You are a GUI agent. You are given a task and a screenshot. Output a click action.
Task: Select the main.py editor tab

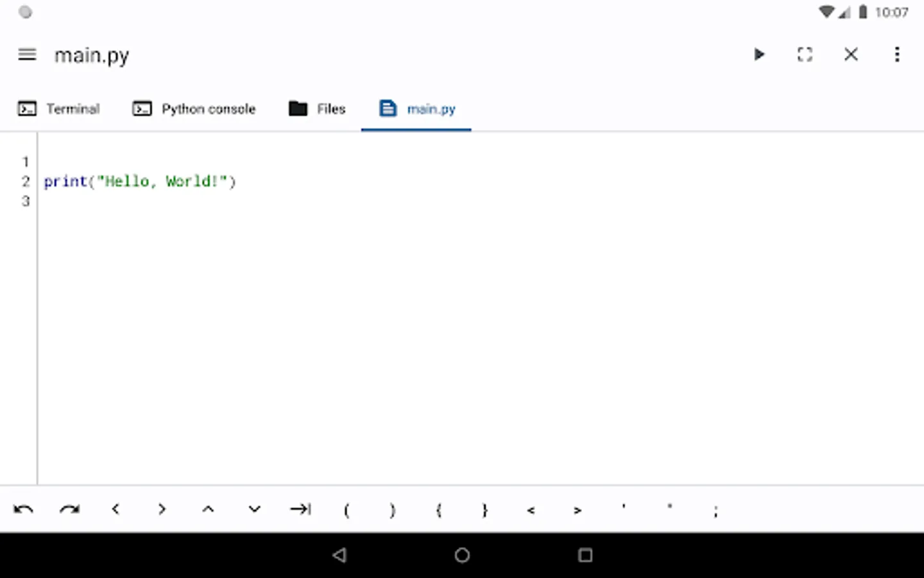[x=416, y=109]
